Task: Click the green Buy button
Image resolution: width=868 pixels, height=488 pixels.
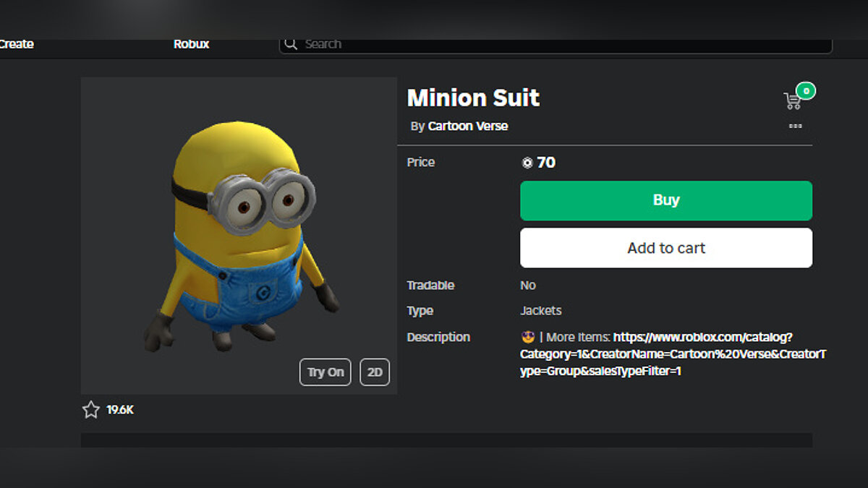Action: [665, 200]
